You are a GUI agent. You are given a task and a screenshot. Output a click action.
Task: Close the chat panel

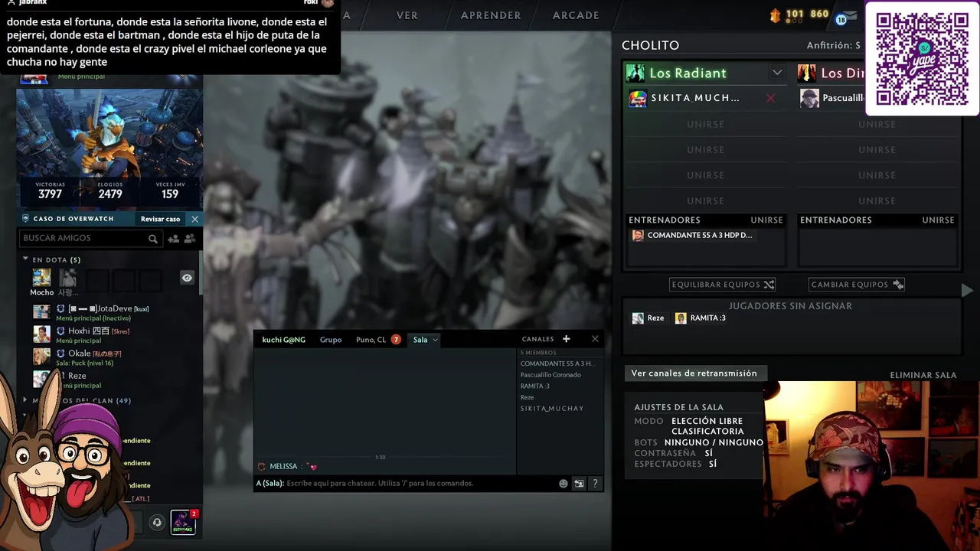(x=595, y=339)
